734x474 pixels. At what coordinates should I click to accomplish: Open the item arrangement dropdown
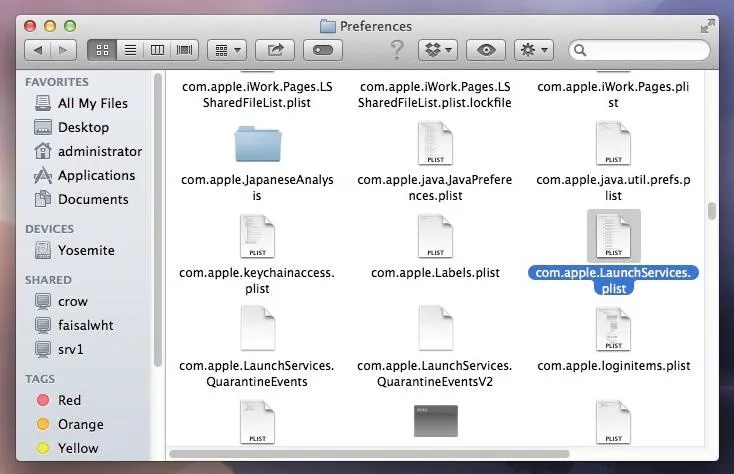click(228, 50)
